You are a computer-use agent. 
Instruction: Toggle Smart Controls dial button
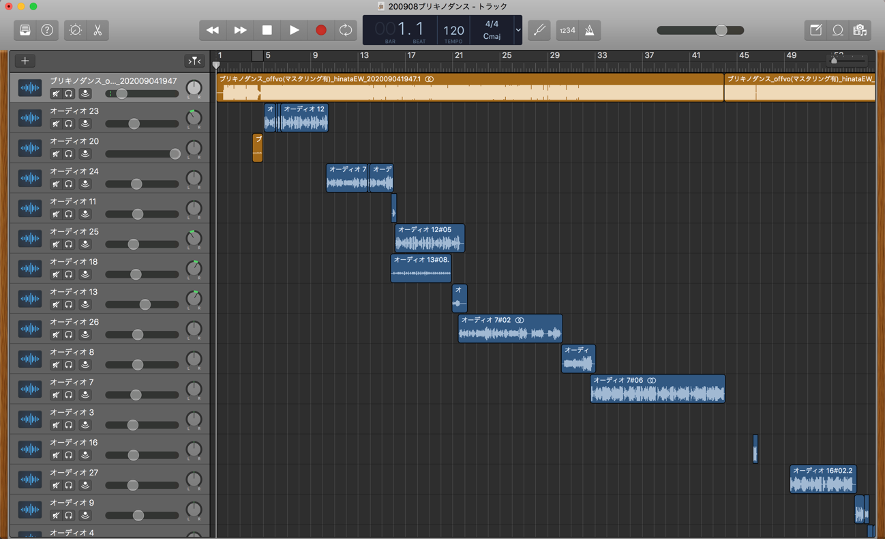(x=75, y=30)
